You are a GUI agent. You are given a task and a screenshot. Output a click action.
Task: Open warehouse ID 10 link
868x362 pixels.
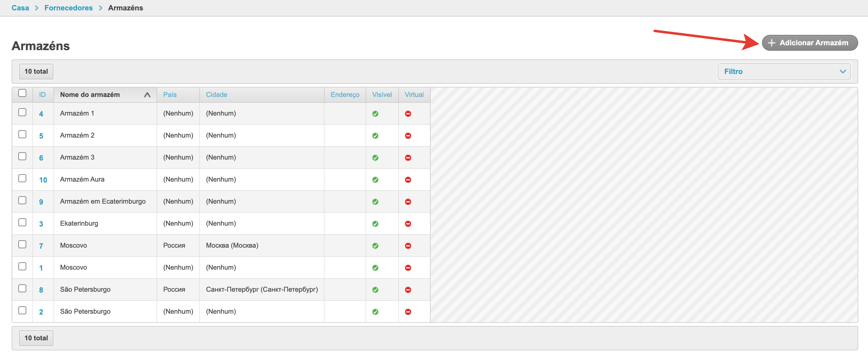point(43,180)
